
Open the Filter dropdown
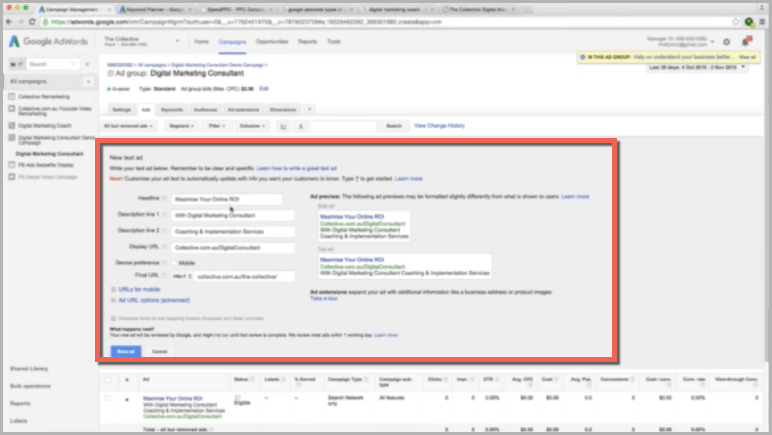(217, 126)
